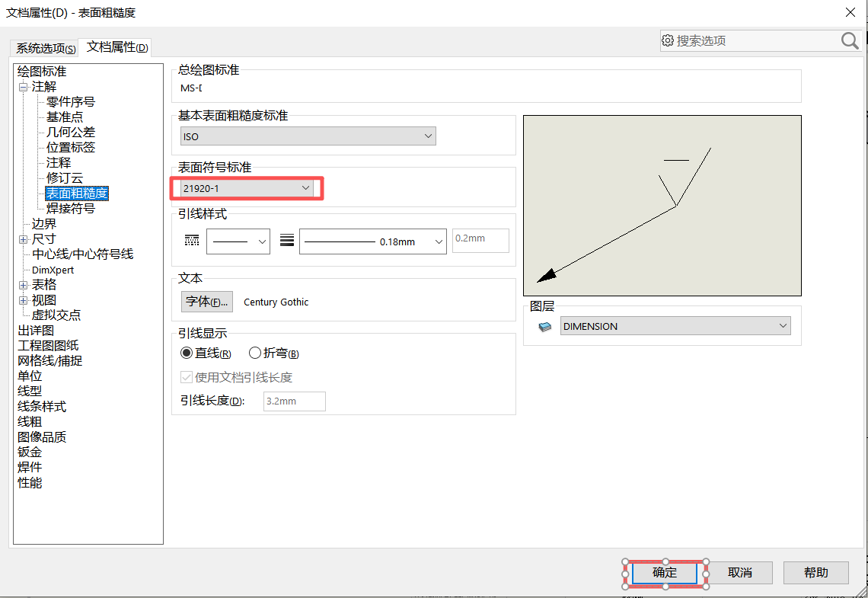Open the 21920-1 surface symbol standard dropdown
868x598 pixels.
click(x=247, y=188)
